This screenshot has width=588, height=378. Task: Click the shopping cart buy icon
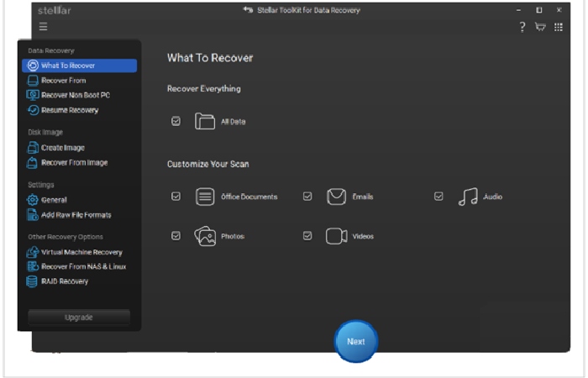[x=540, y=27]
